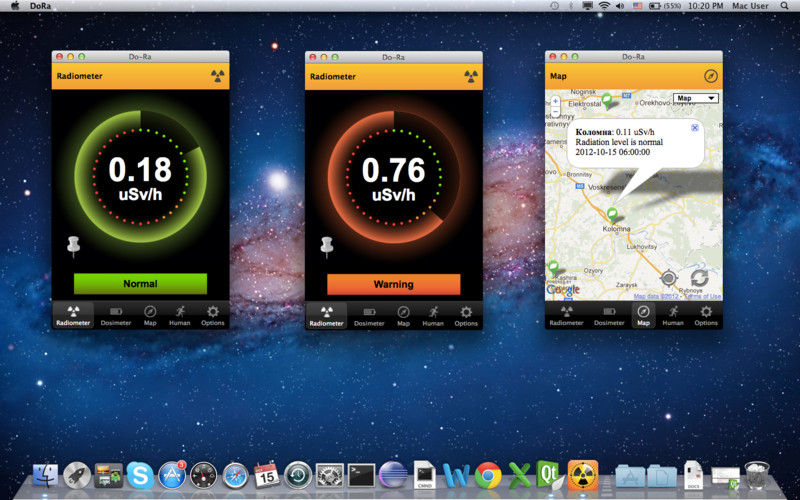
Task: Click the Google logo on the map
Action: (563, 290)
